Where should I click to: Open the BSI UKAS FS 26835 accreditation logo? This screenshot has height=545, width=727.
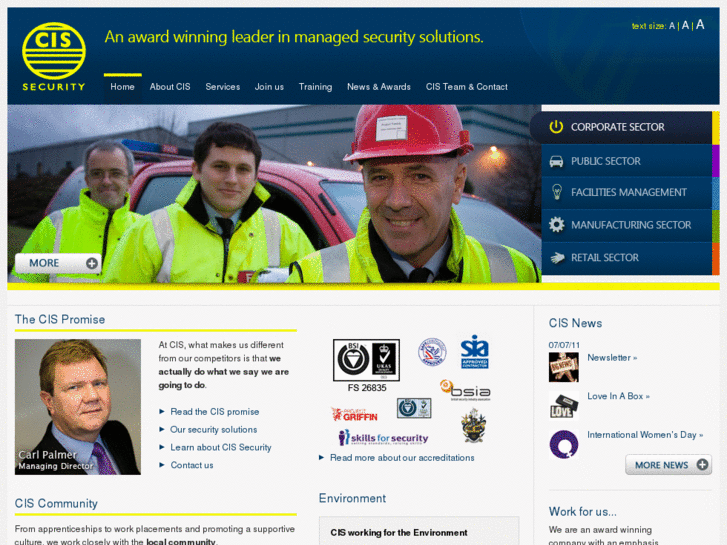pyautogui.click(x=366, y=365)
